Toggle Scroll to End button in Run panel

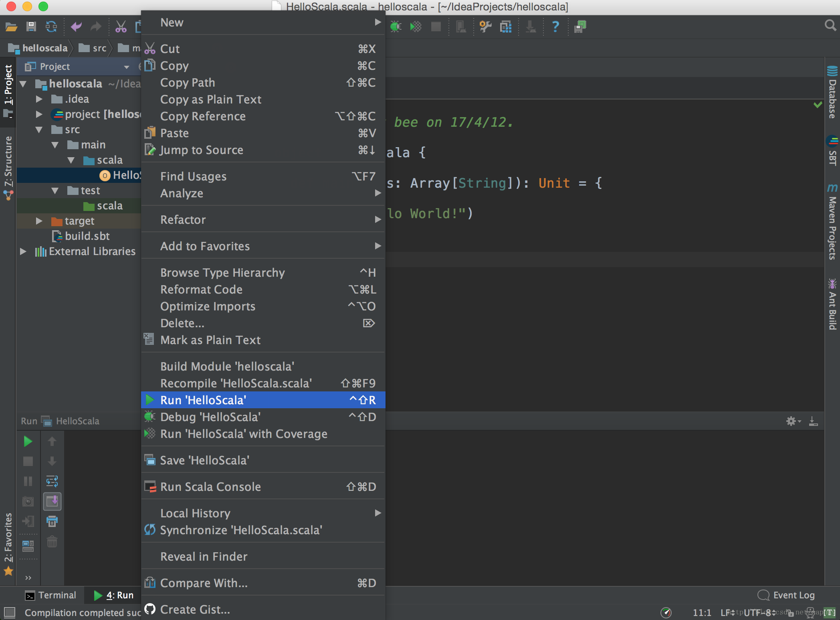point(52,501)
